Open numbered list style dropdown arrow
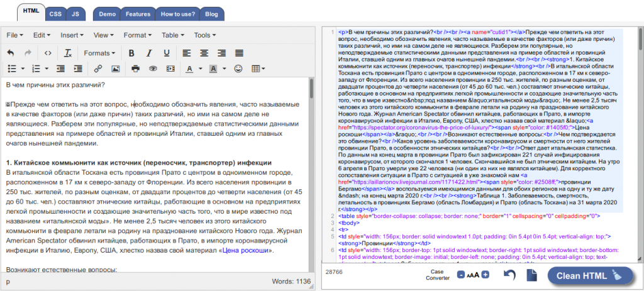The image size is (644, 291). click(47, 69)
